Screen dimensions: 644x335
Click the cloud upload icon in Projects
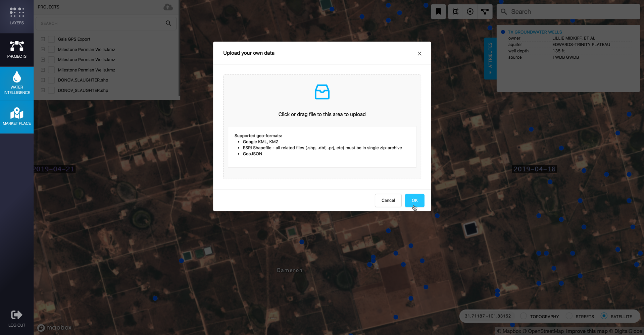pyautogui.click(x=168, y=7)
